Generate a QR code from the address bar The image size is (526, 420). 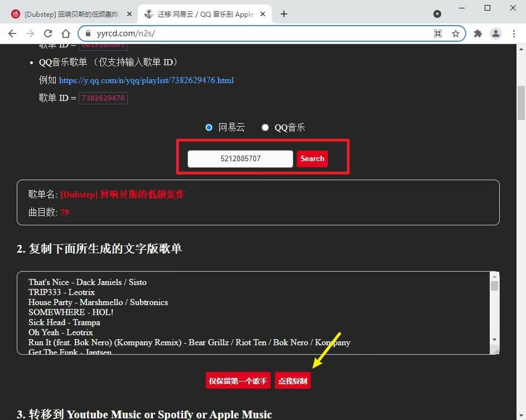(438, 33)
